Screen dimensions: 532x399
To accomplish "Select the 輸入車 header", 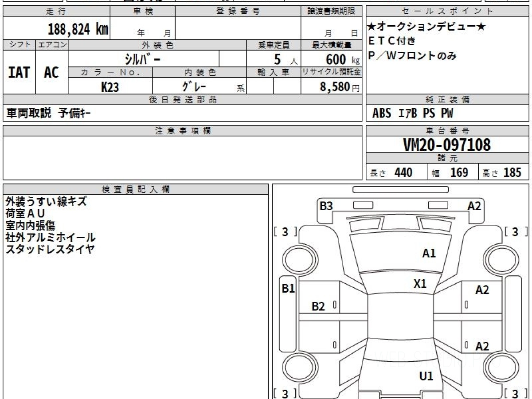I will [274, 72].
